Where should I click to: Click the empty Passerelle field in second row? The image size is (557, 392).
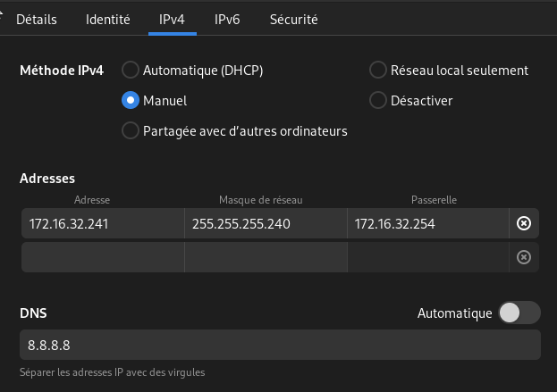click(x=427, y=257)
